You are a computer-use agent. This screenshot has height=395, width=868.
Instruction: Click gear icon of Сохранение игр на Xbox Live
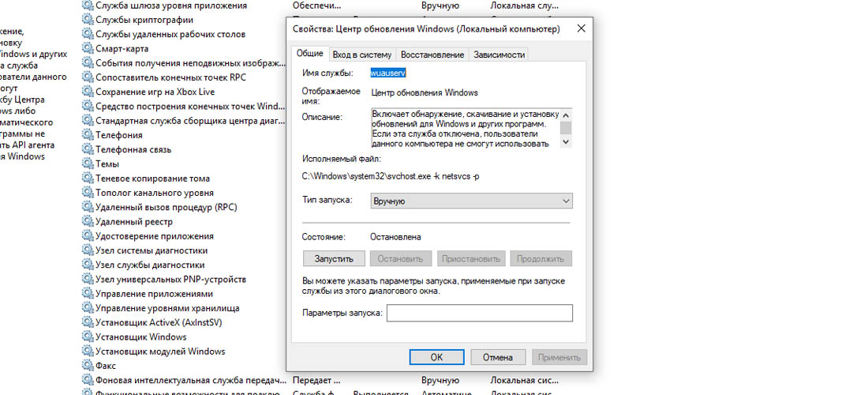coord(88,92)
